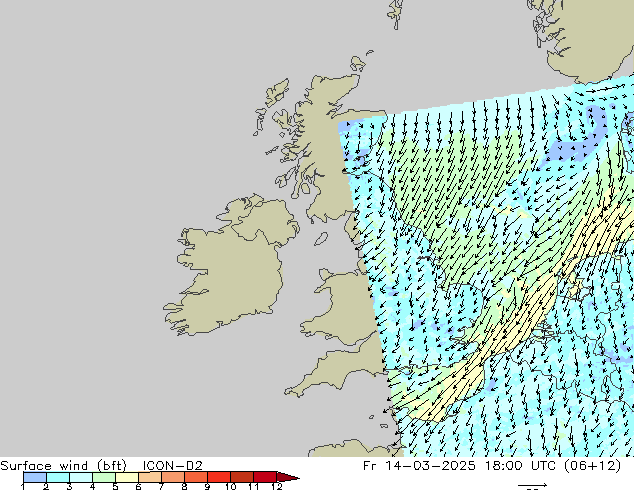This screenshot has width=634, height=490.
Task: Click the dark red arrow tip above 12 bft
Action: [288, 477]
